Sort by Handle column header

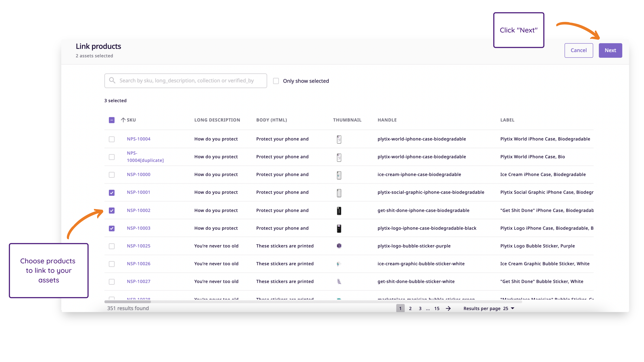(387, 120)
